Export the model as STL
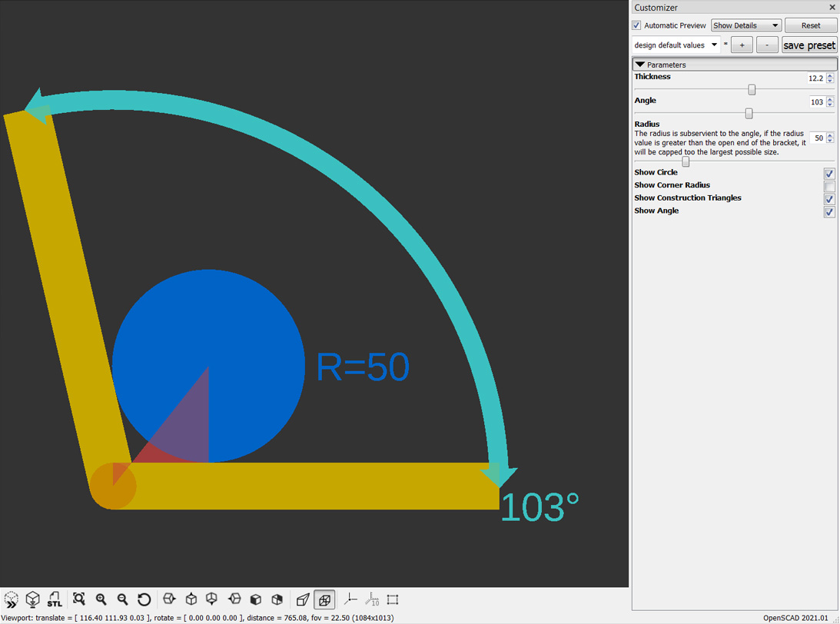This screenshot has width=840, height=624. pos(55,599)
